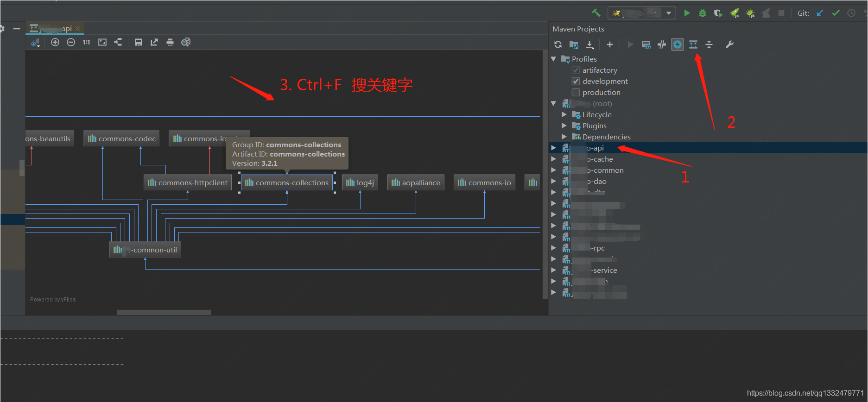
Task: Expand the -common module node
Action: (553, 170)
